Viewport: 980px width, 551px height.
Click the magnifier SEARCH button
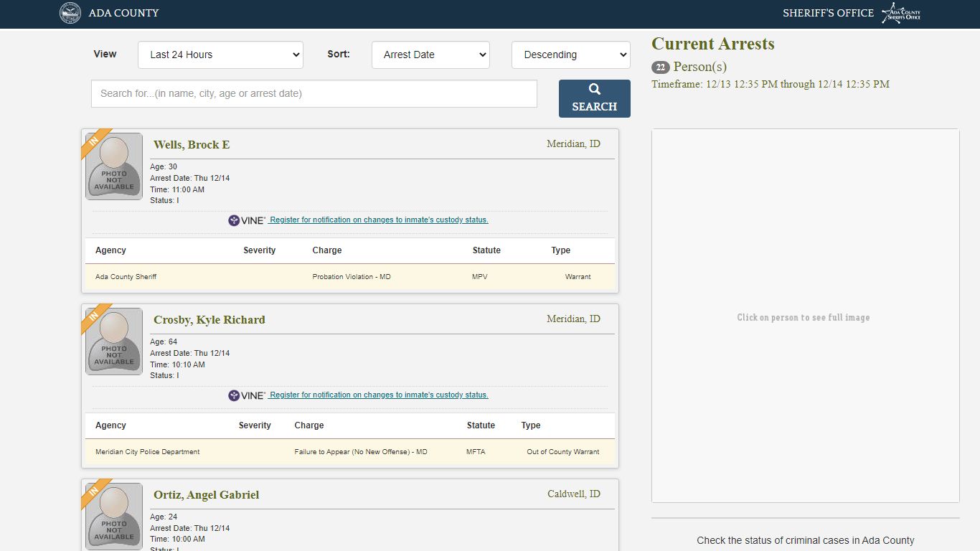tap(595, 98)
